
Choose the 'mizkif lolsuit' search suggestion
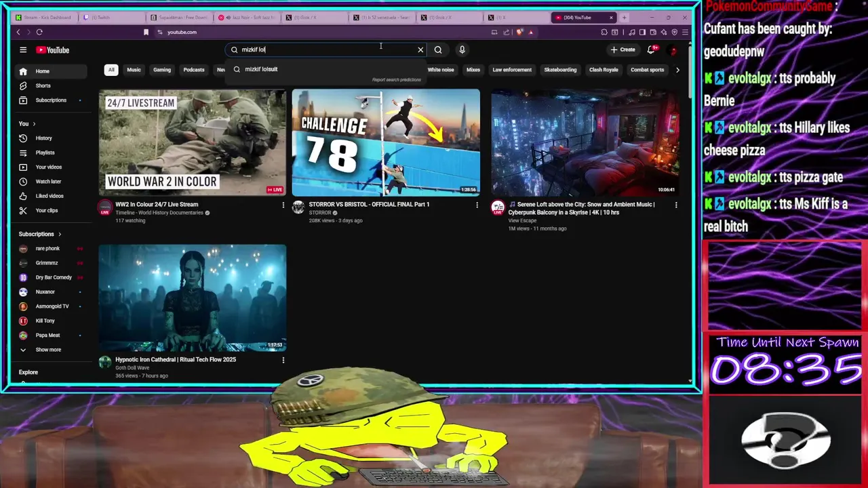point(325,69)
